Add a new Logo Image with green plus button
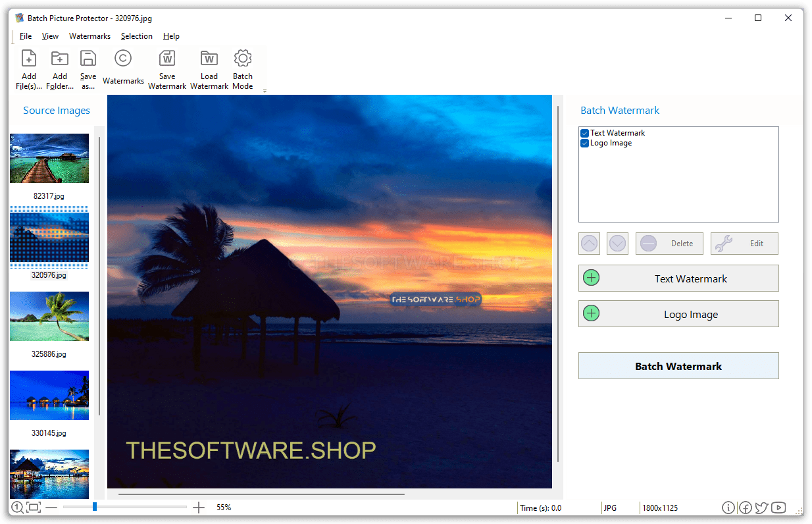This screenshot has height=524, width=812. (678, 314)
